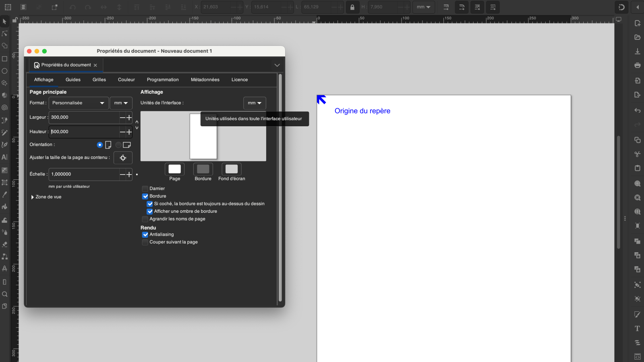Switch to the Grilles tab

(99, 80)
